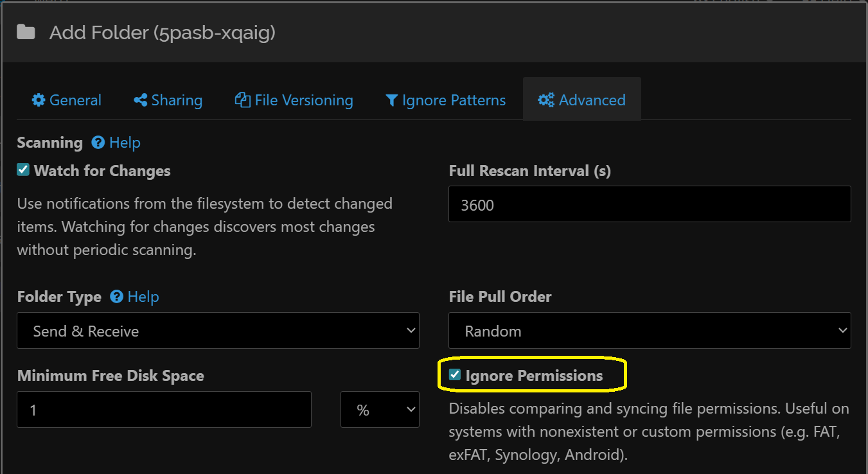Click the copy icon on File Versioning
868x474 pixels.
(242, 100)
